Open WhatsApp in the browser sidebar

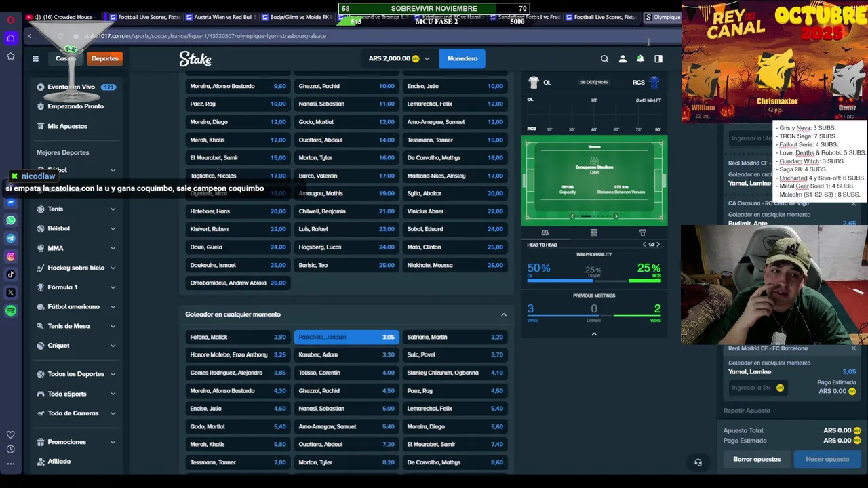pyautogui.click(x=11, y=220)
